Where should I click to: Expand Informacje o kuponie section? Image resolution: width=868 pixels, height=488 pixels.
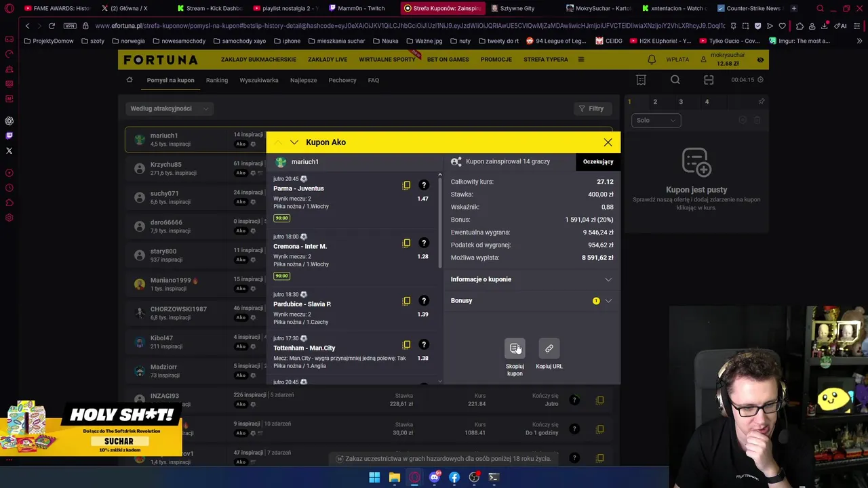click(x=532, y=279)
